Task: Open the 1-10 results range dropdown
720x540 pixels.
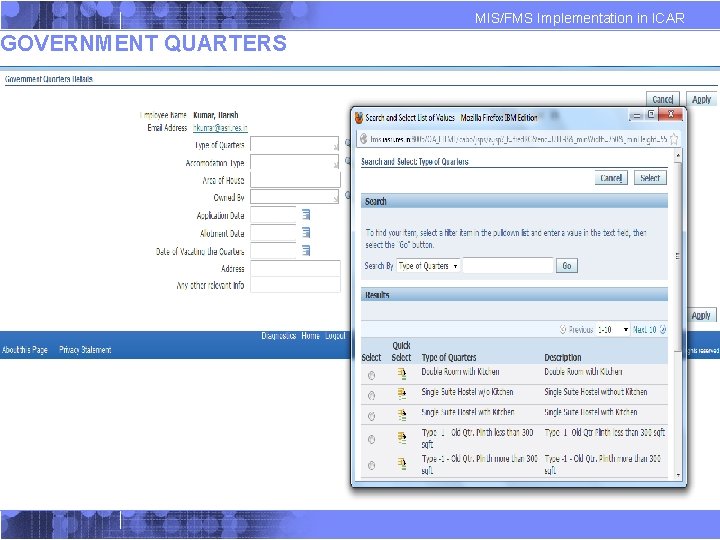Action: pyautogui.click(x=613, y=330)
